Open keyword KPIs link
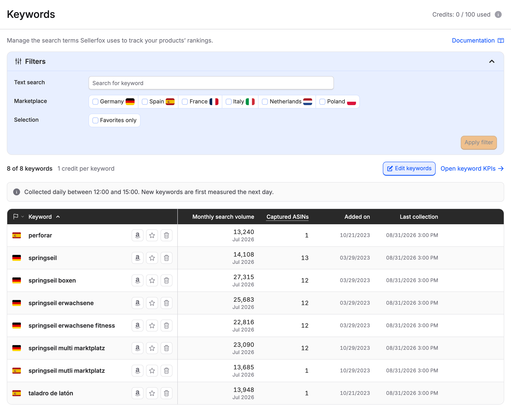 (472, 169)
